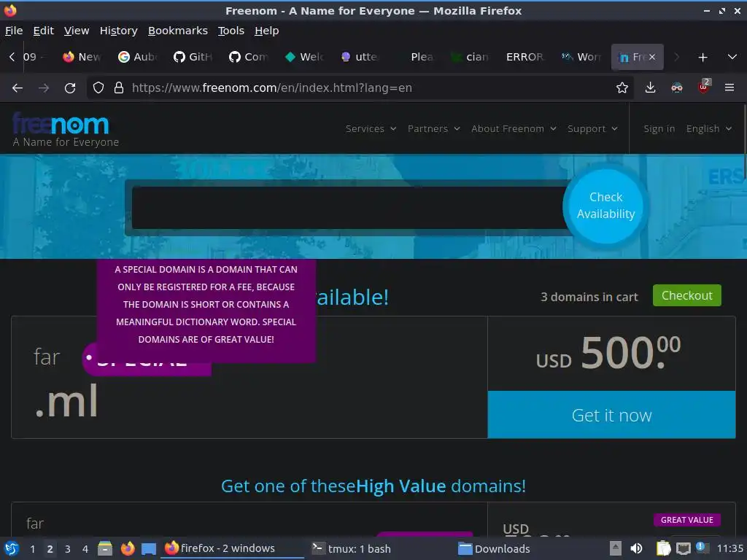Screen dimensions: 747x560
Task: Click into the domain search field
Action: [349, 208]
